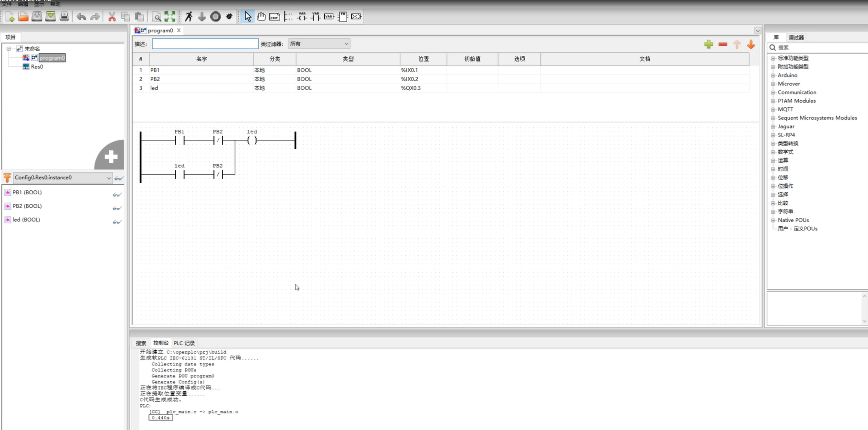Choose the CMT comment tool
The height and width of the screenshot is (430, 868).
coord(275,17)
